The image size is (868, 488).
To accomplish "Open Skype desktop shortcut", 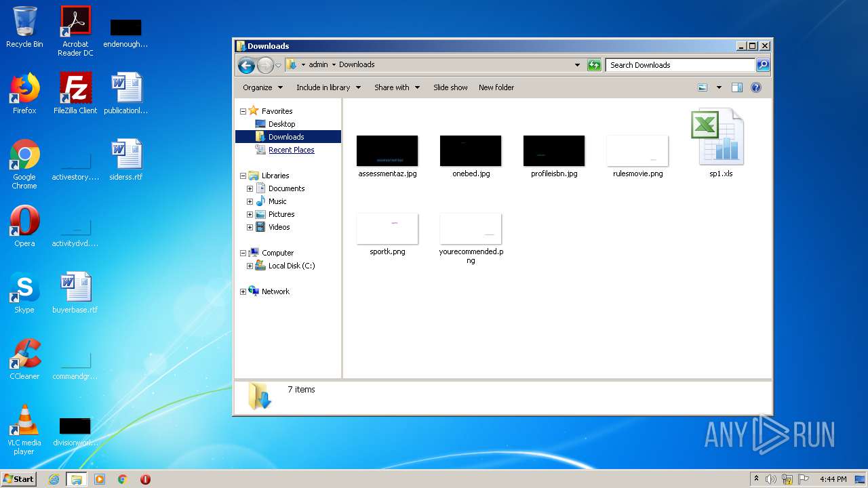I will (24, 293).
